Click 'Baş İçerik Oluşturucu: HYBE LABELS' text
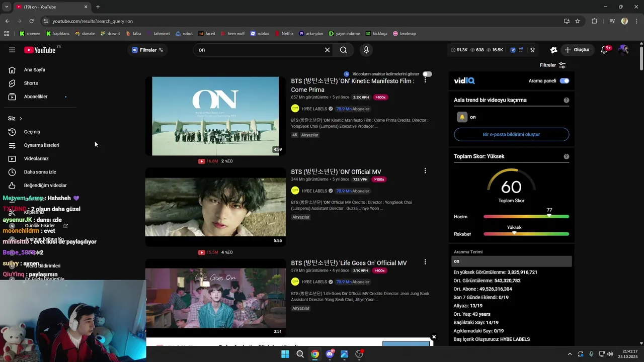 click(x=492, y=339)
